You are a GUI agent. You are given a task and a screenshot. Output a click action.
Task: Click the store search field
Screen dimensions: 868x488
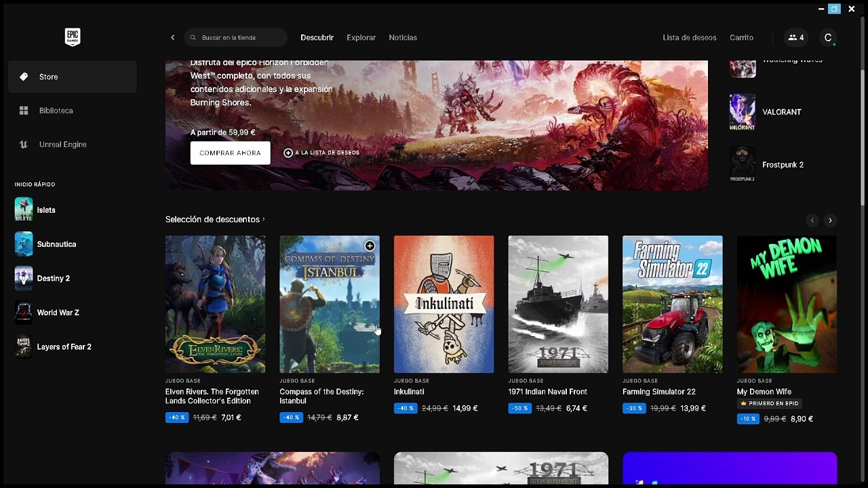pyautogui.click(x=236, y=37)
